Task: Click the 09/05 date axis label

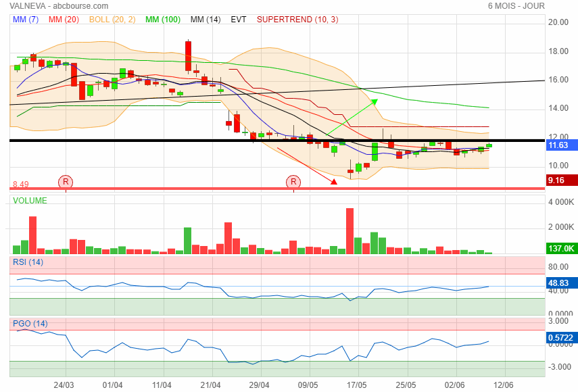Action: click(x=308, y=385)
